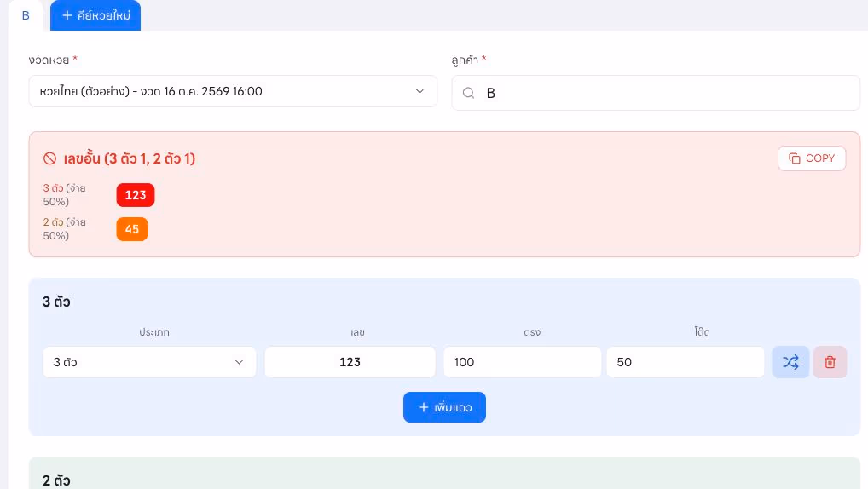Add a new row with เพิ่มแถว button
Image resolution: width=868 pixels, height=489 pixels.
(444, 407)
